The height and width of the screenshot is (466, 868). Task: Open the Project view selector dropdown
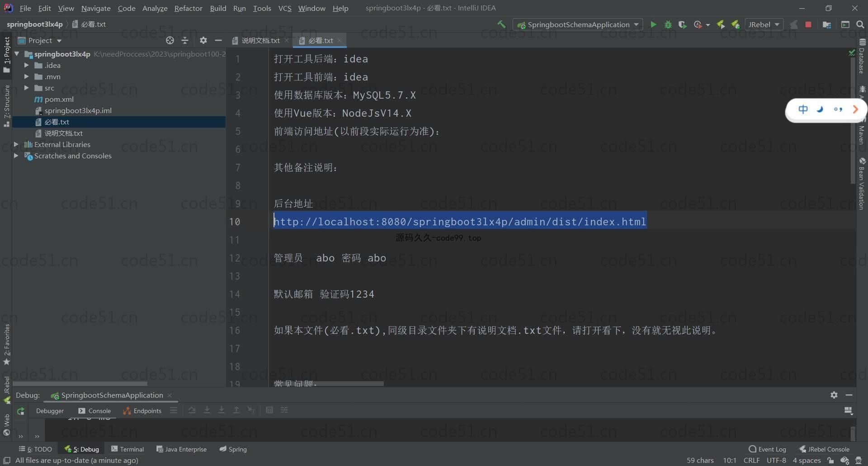click(40, 40)
